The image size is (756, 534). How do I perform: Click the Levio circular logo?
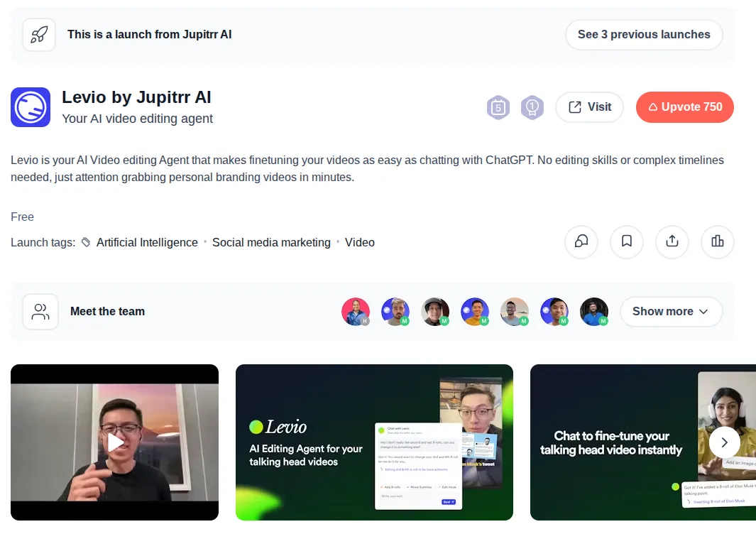pos(30,107)
